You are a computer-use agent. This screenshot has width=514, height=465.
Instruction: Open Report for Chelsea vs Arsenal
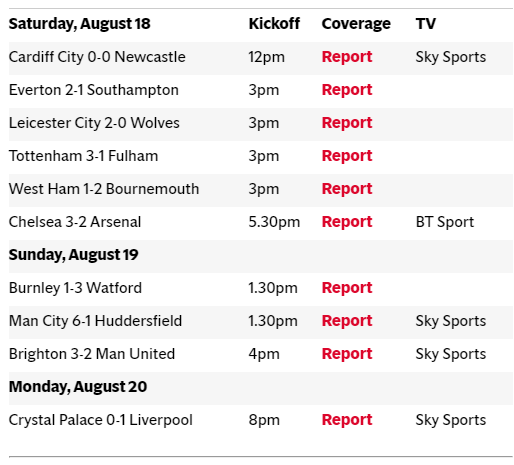coord(347,222)
